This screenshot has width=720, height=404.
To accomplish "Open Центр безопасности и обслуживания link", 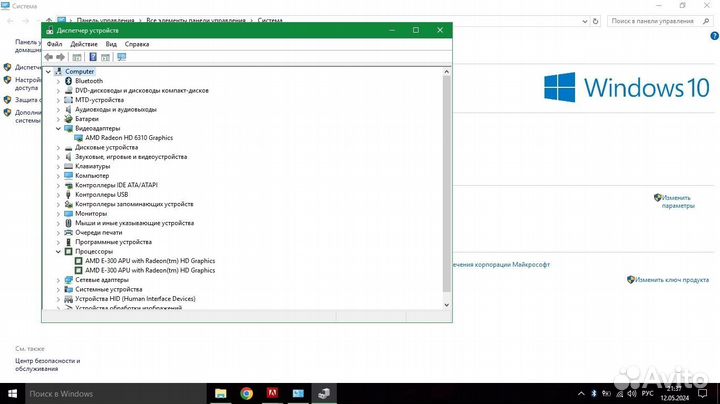I will point(48,365).
